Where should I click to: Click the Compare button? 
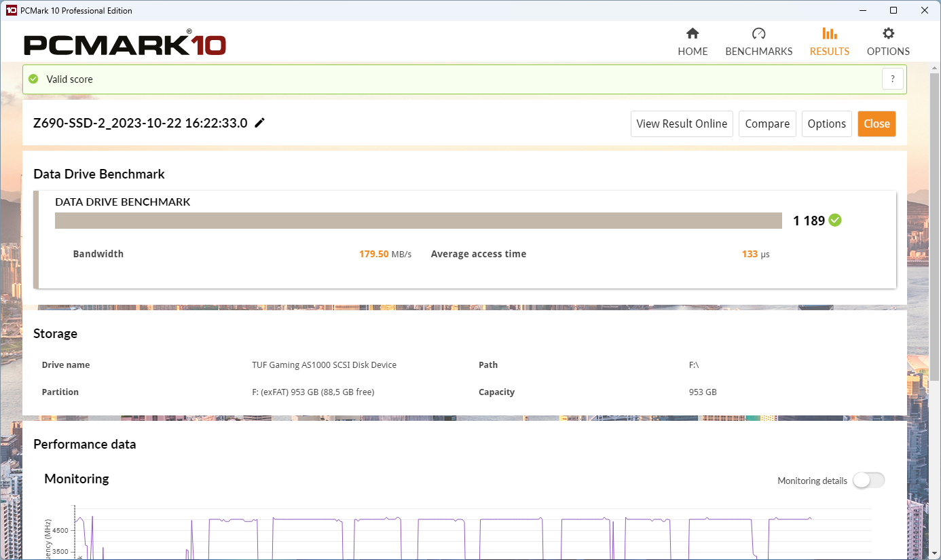click(767, 124)
